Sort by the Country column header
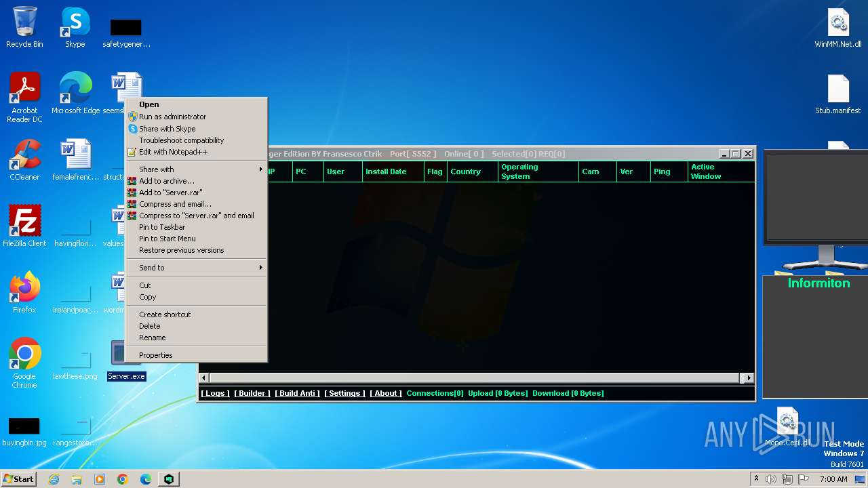 [x=473, y=171]
